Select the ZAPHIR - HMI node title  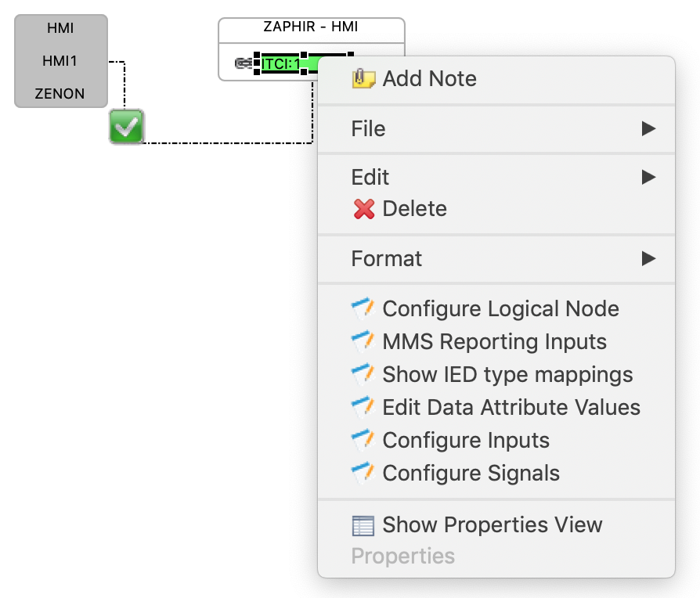[311, 27]
